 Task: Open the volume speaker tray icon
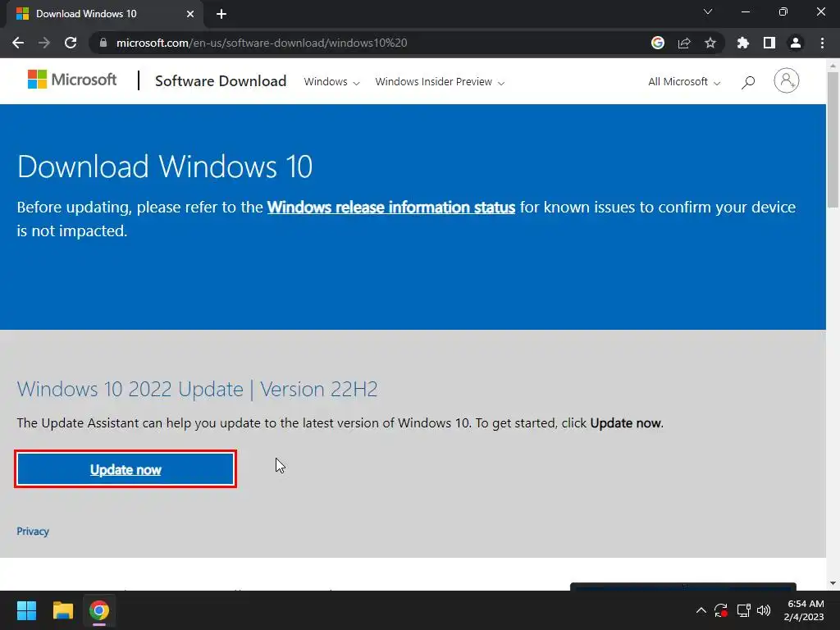coord(764,610)
